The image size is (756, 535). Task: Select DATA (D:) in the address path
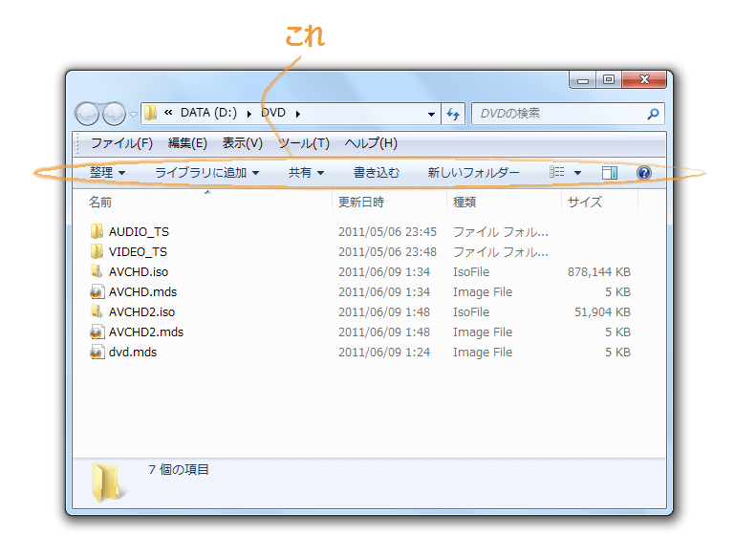[208, 113]
